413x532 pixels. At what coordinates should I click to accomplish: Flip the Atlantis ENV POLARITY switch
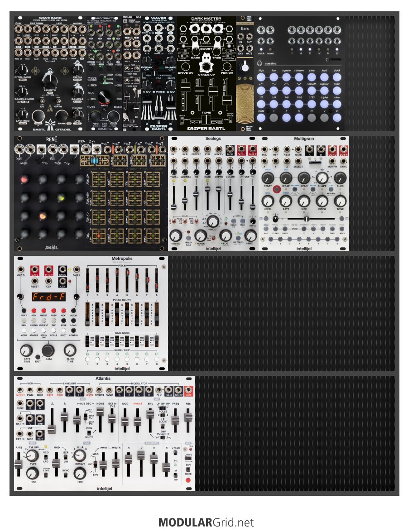[x=163, y=438]
